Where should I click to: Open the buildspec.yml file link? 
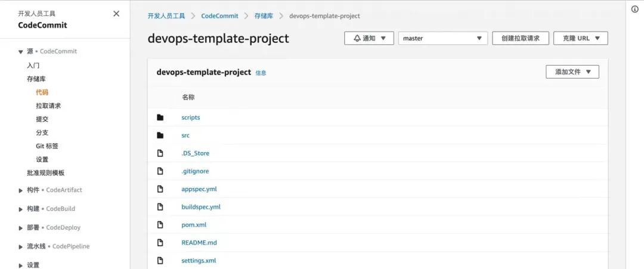(201, 207)
